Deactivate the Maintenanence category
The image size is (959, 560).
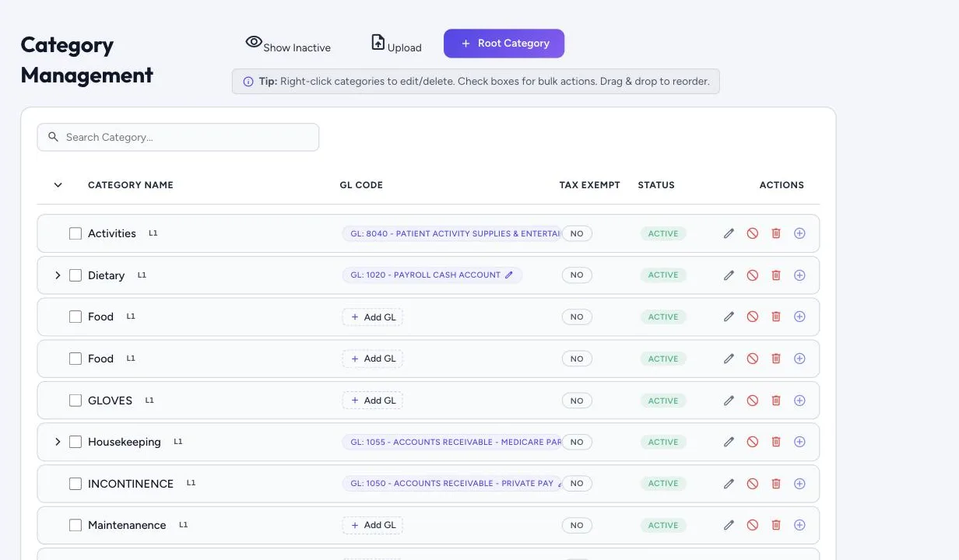[752, 525]
